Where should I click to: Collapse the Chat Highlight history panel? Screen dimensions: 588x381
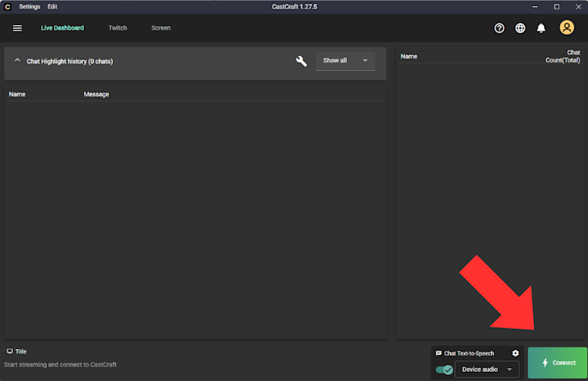(18, 60)
